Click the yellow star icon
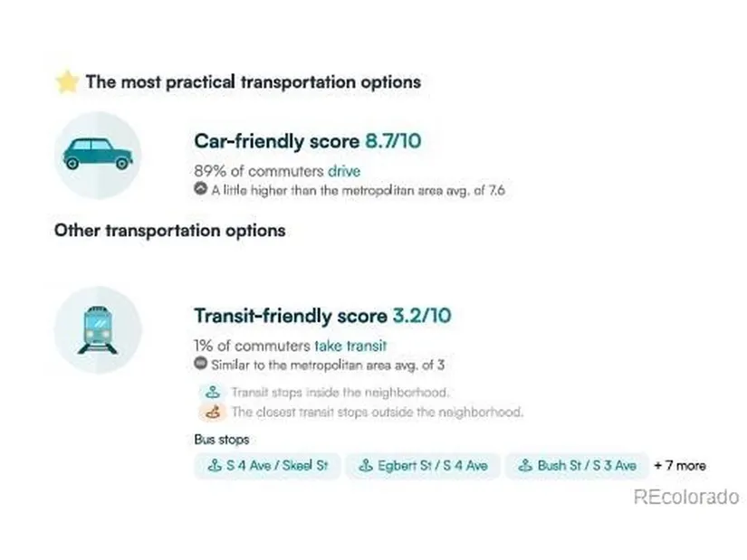 click(66, 82)
